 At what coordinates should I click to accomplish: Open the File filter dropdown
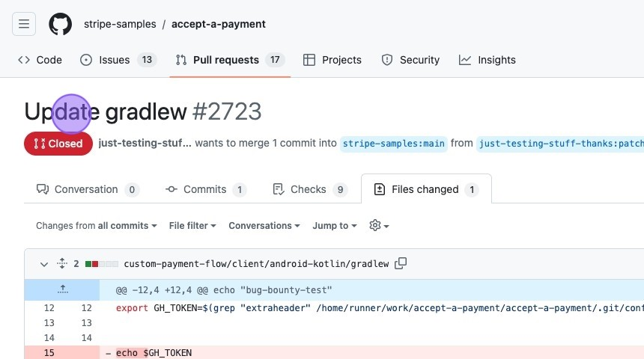pyautogui.click(x=192, y=226)
